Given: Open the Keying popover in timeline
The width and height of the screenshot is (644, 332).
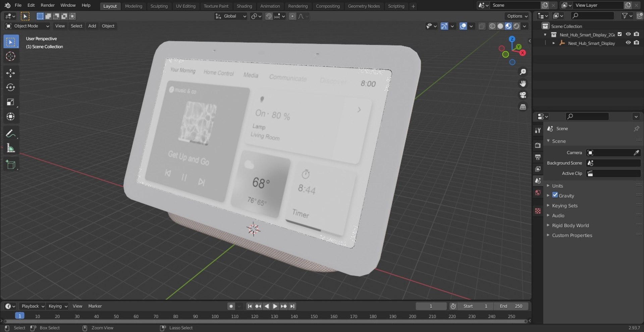Looking at the screenshot, I should point(58,306).
